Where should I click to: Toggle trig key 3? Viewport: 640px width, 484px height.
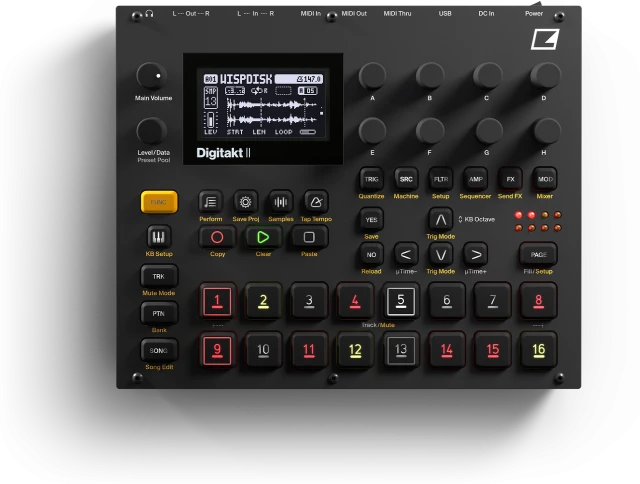tap(309, 301)
